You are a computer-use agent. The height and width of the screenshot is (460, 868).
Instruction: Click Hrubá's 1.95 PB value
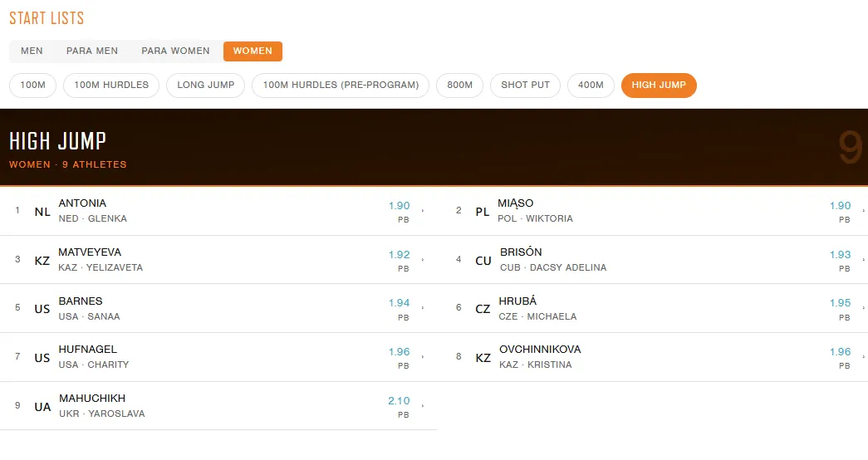tap(840, 303)
